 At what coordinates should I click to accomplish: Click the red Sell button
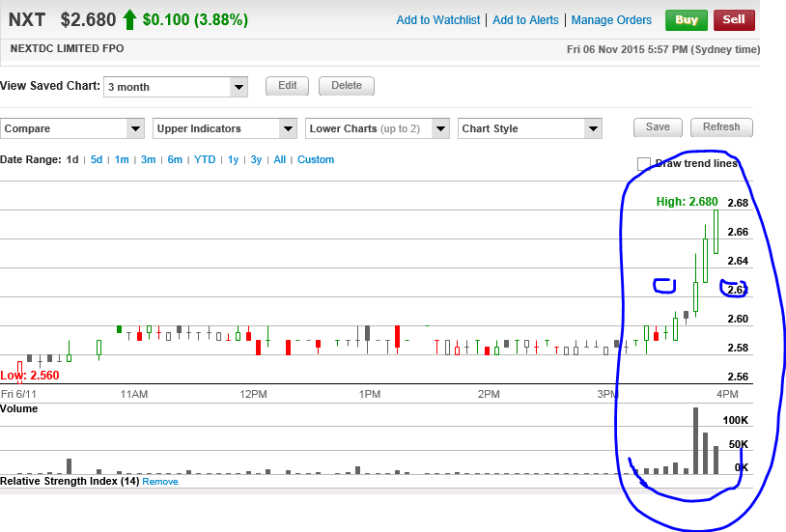pos(733,20)
